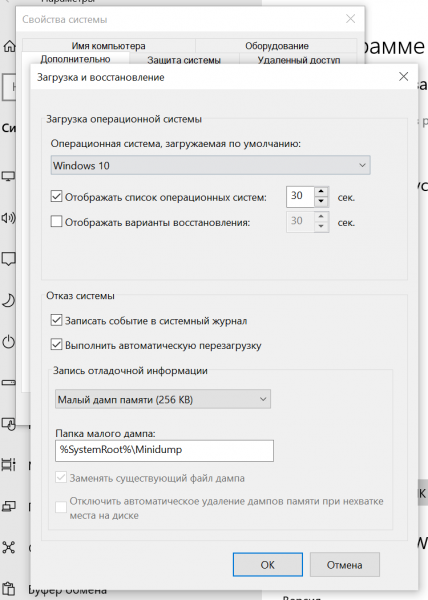Close the 'Загрузка и восстановление' dialog
The height and width of the screenshot is (600, 428).
(404, 77)
